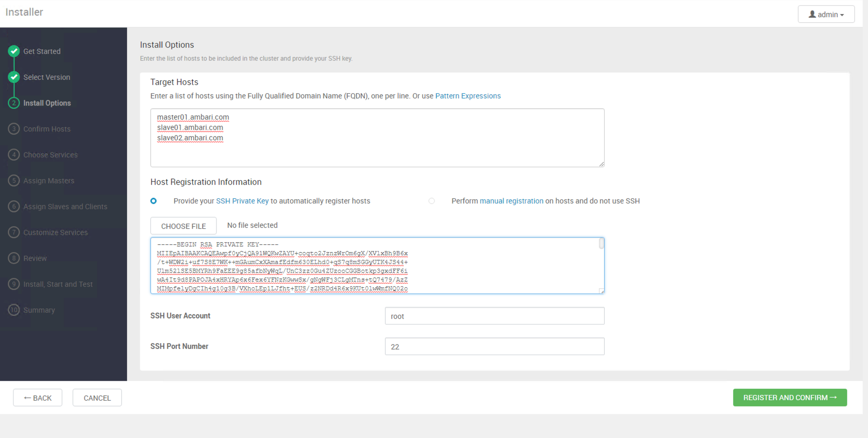Click the step 8 Review circle icon
868x438 pixels.
click(14, 258)
